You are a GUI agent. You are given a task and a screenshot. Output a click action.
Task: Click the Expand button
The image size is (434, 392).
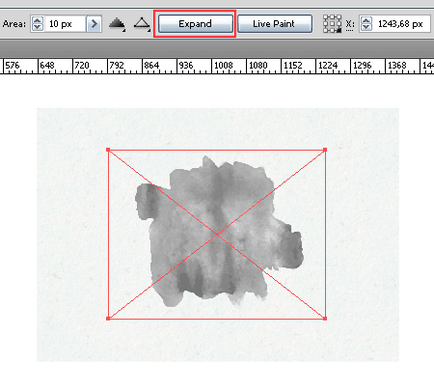click(x=195, y=24)
